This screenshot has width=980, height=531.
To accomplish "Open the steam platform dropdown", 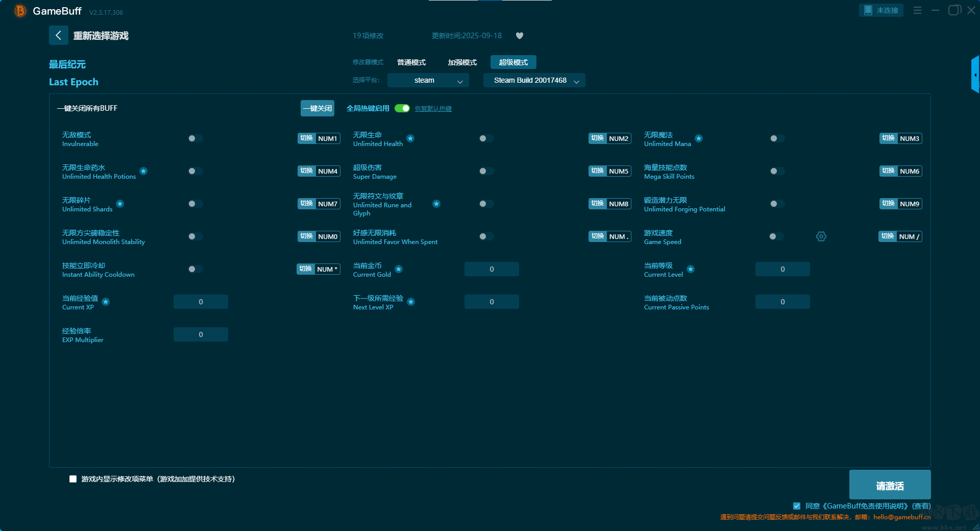I will coord(428,80).
